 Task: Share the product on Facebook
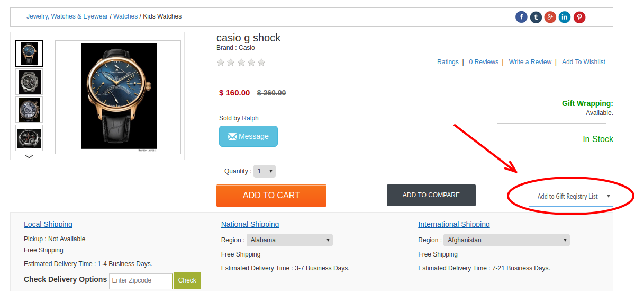pyautogui.click(x=521, y=17)
